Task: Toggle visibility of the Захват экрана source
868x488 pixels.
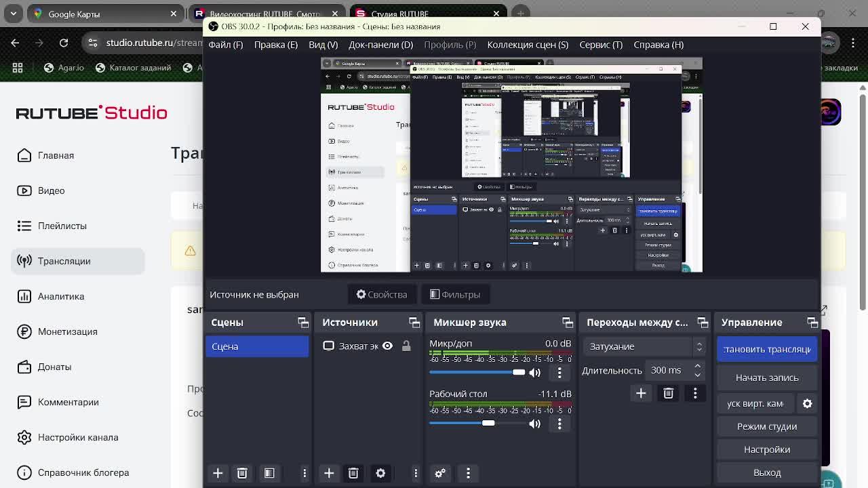Action: (x=387, y=346)
